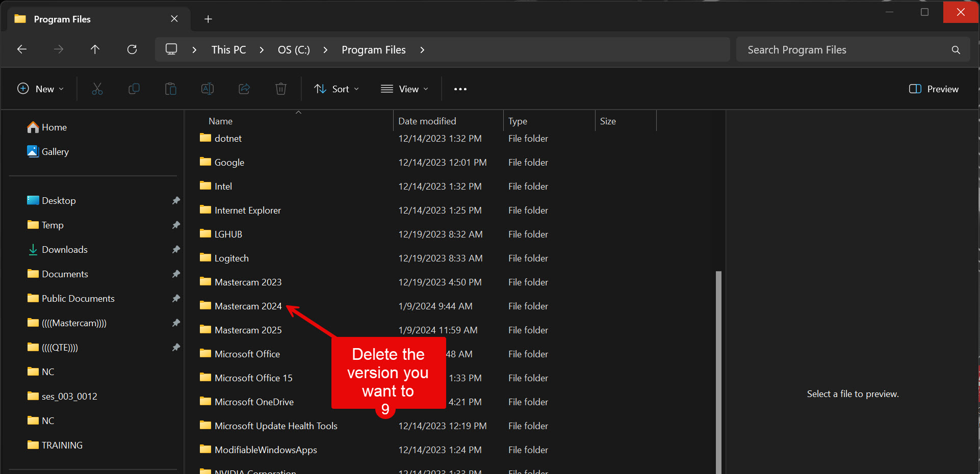
Task: Toggle the Preview pane
Action: (934, 89)
